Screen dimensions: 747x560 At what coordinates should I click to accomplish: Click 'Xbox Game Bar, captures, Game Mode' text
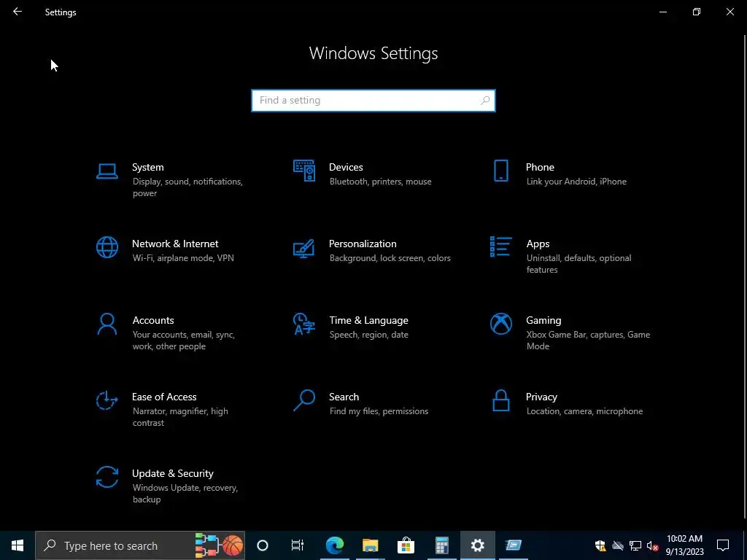pos(588,341)
